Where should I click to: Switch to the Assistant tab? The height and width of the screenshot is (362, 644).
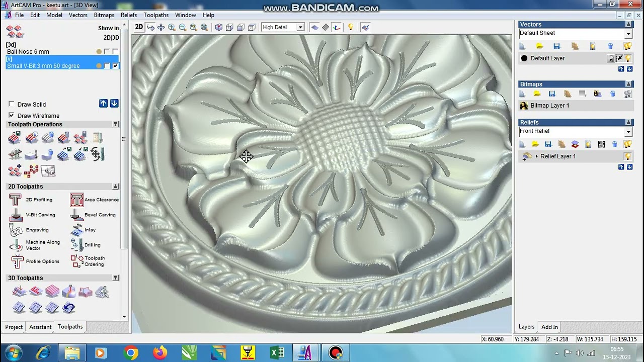point(40,327)
